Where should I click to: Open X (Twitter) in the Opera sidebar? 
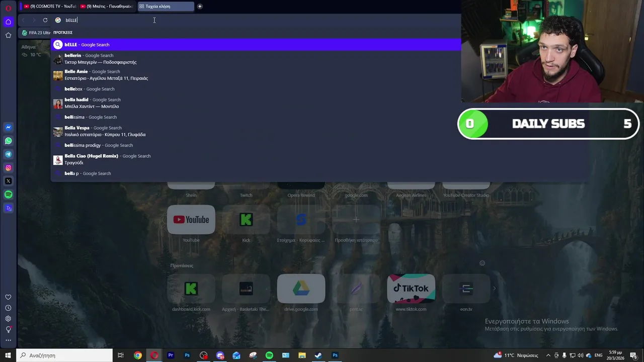(8, 181)
